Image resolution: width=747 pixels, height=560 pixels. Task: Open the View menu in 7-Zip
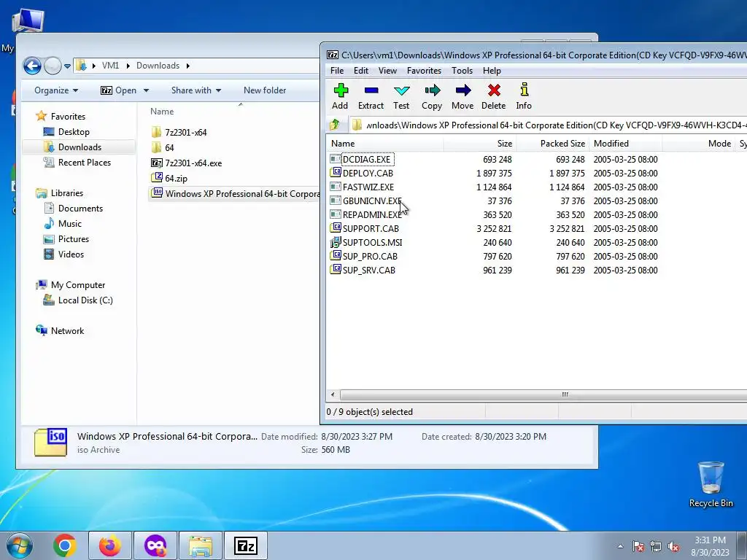point(387,71)
